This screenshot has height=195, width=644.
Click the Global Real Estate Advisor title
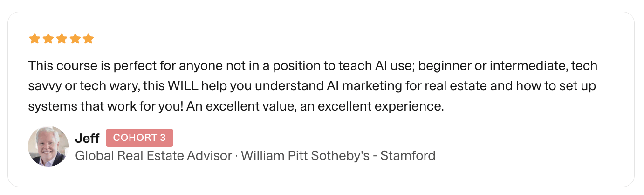[x=153, y=155]
